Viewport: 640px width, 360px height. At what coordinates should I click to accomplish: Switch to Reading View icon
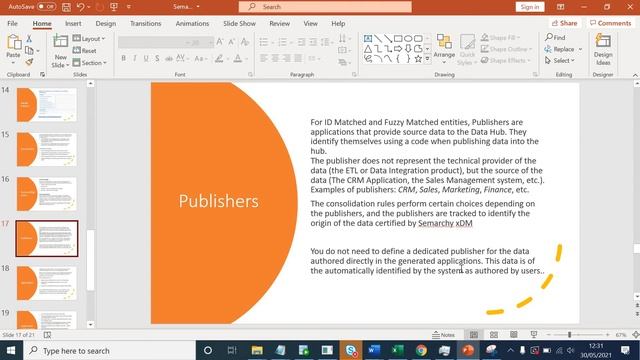pyautogui.click(x=514, y=335)
